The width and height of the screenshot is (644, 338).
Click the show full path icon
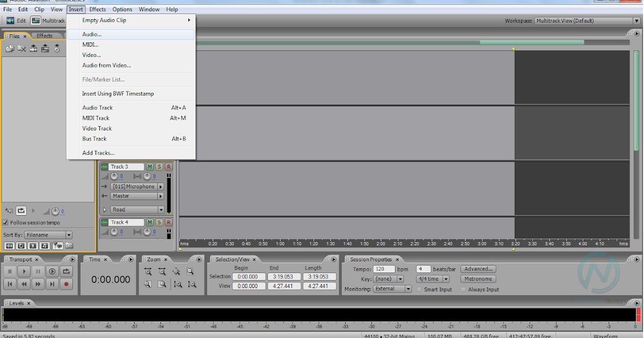[x=69, y=245]
